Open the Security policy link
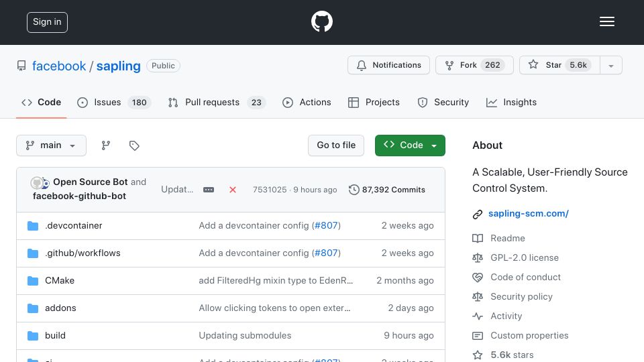The image size is (644, 362). (521, 296)
